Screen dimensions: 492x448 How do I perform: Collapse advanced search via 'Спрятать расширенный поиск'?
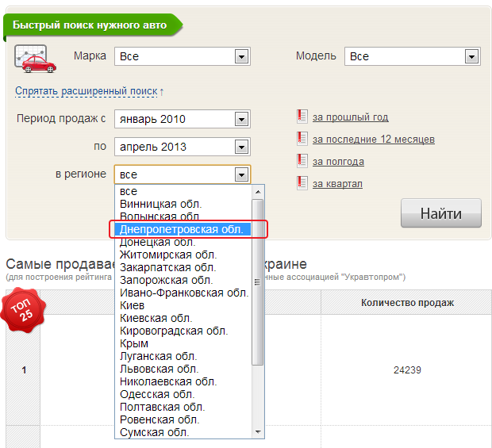pos(89,91)
